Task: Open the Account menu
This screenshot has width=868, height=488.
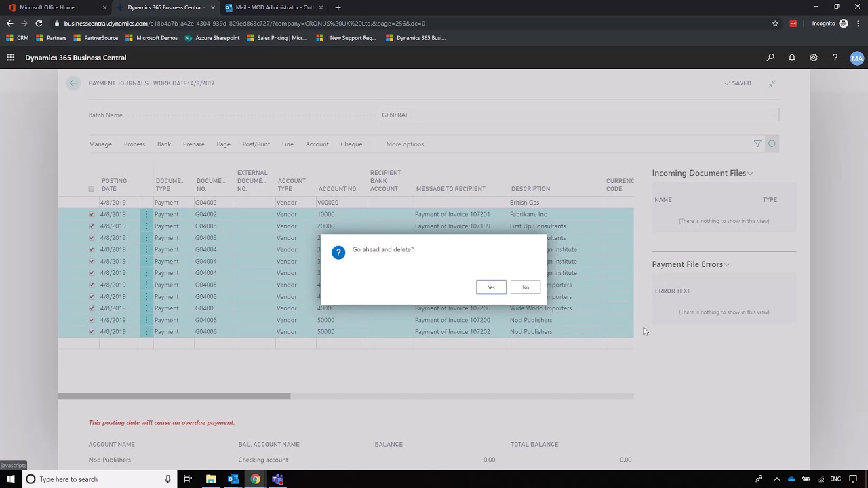Action: click(x=317, y=144)
